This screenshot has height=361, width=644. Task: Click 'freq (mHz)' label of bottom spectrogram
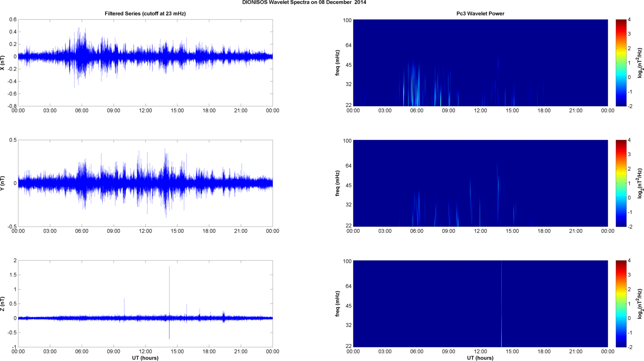click(x=338, y=304)
